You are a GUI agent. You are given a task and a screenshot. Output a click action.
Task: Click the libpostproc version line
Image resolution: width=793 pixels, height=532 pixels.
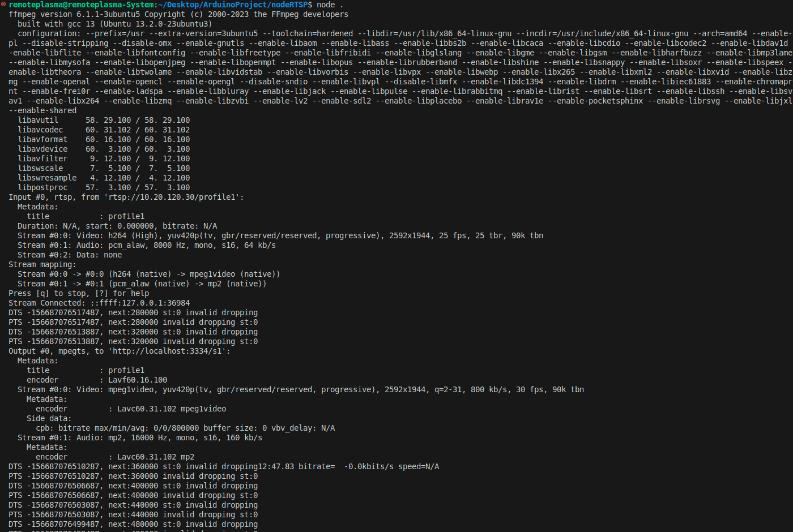104,187
